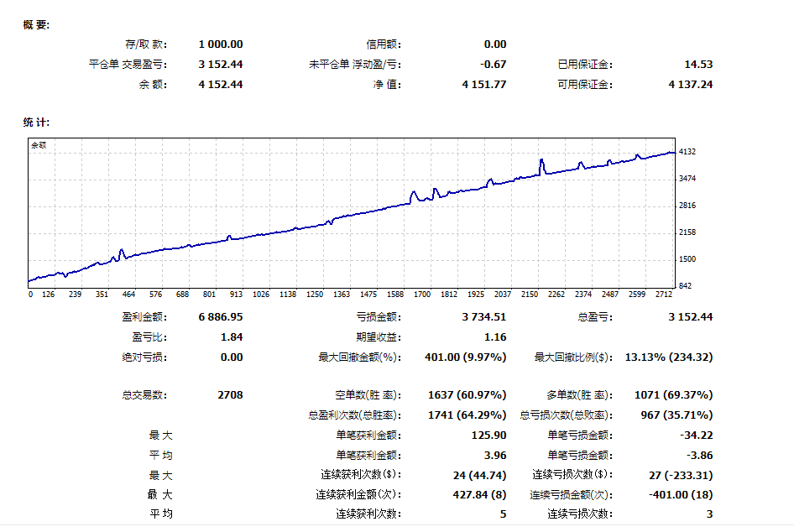The width and height of the screenshot is (794, 532).
Task: Click the 概要 section heading
Action: tap(36, 25)
